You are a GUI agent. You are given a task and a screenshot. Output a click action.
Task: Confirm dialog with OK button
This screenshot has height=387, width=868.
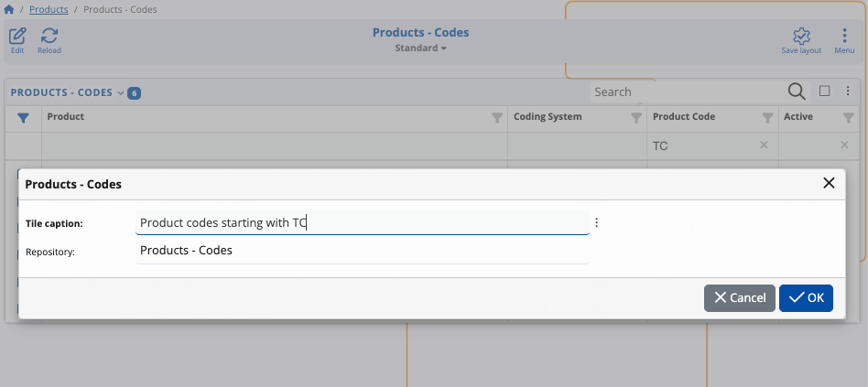806,297
